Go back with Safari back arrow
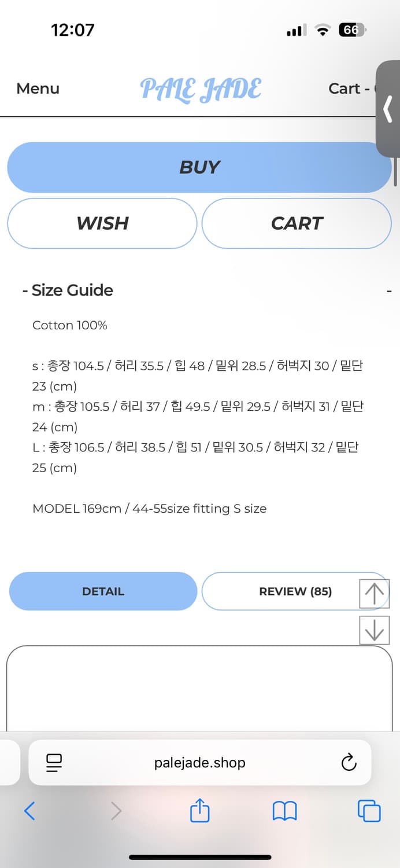This screenshot has width=400, height=868. click(30, 811)
